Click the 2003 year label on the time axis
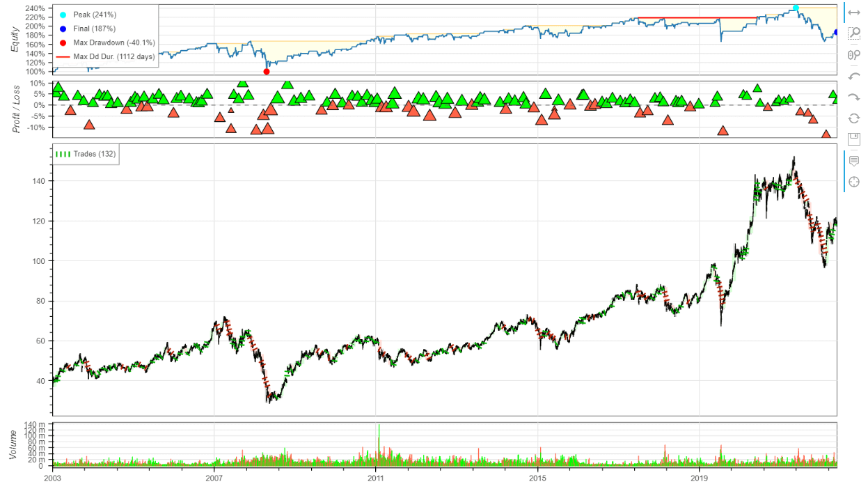Screen dimensions: 868x484 point(52,478)
